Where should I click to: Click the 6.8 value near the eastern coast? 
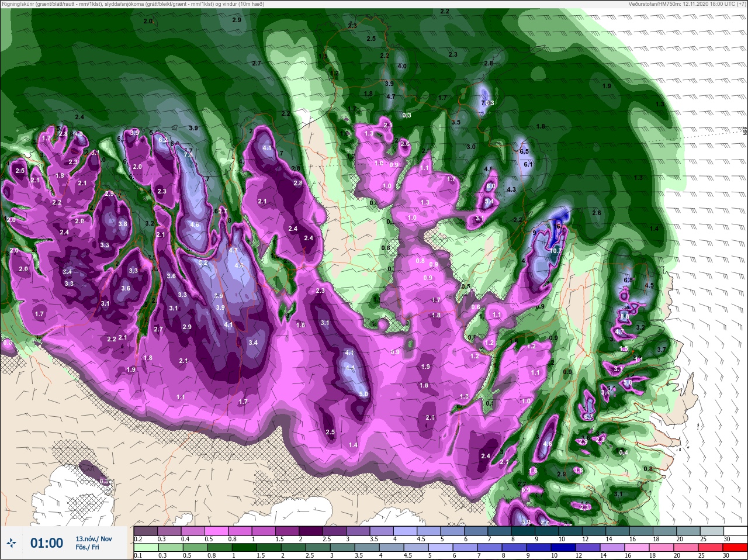[x=628, y=281]
